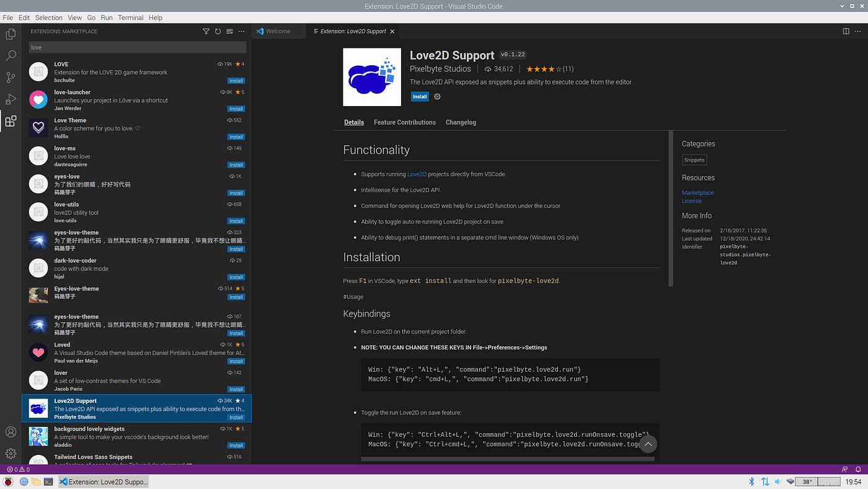Toggle Bluetooth from the system tray
This screenshot has height=489, width=868.
[751, 481]
